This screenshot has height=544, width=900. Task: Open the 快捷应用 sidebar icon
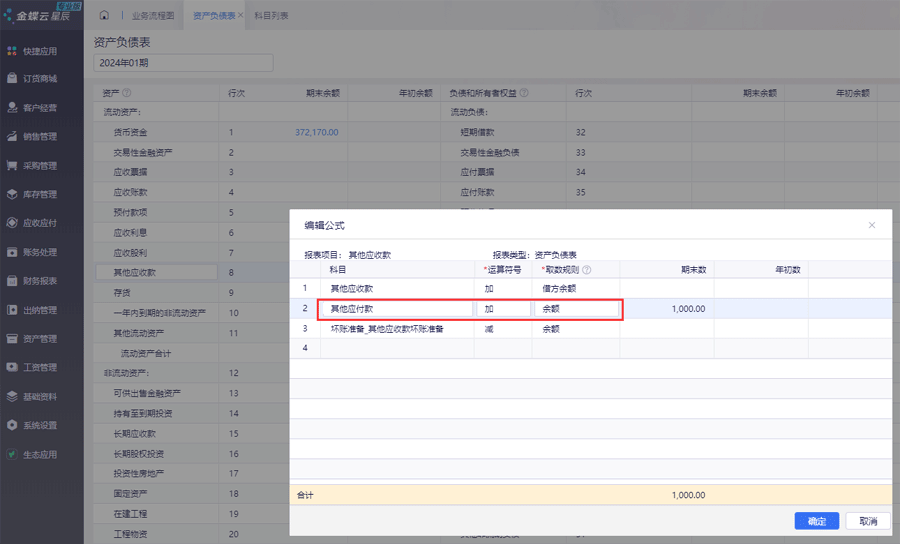click(x=12, y=51)
